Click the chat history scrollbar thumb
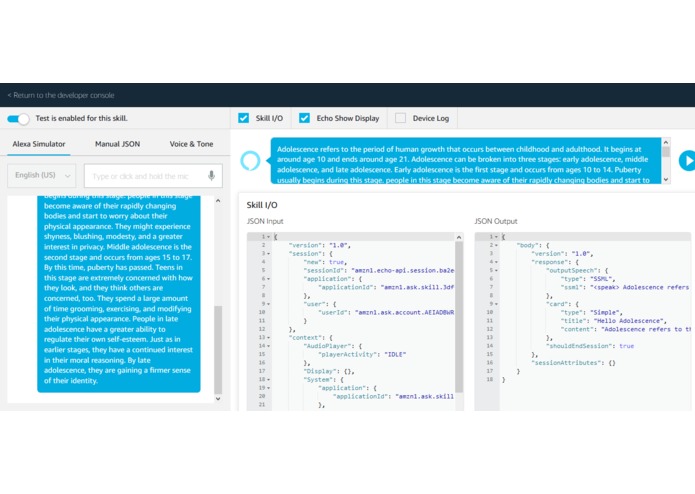Image resolution: width=695 pixels, height=494 pixels. [x=218, y=349]
